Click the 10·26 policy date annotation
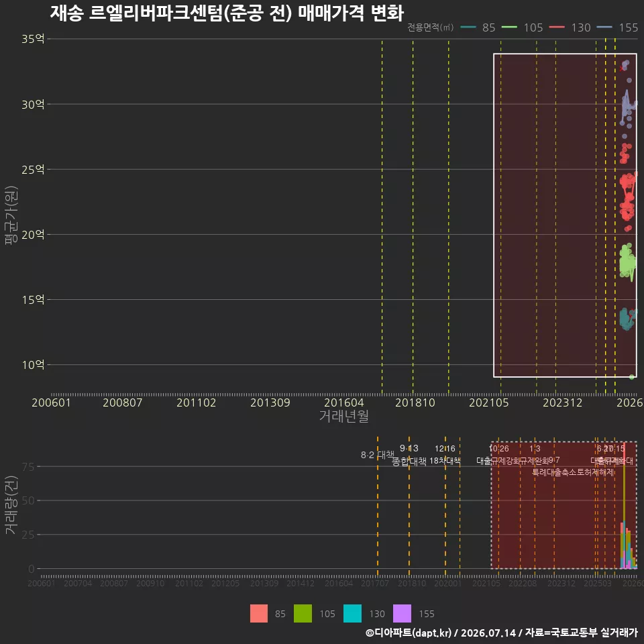Screen dimensions: 644x644 click(498, 449)
